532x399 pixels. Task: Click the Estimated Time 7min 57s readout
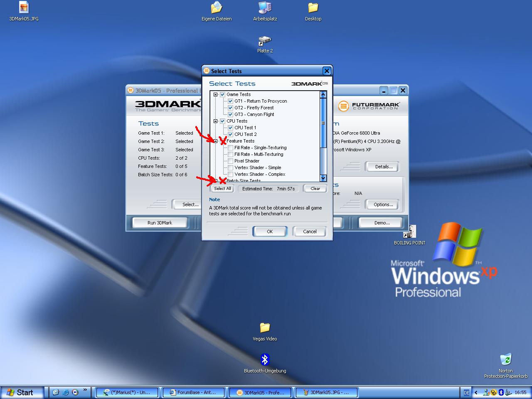pyautogui.click(x=268, y=189)
